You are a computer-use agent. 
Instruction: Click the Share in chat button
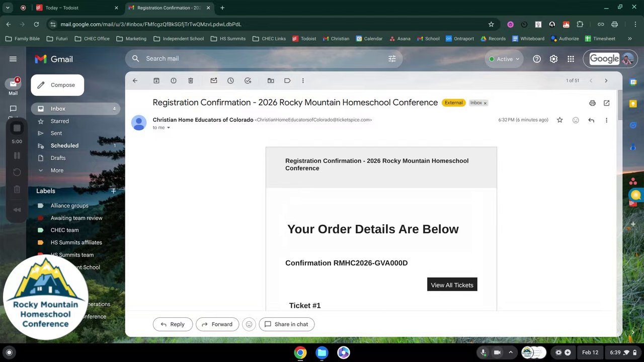click(287, 324)
